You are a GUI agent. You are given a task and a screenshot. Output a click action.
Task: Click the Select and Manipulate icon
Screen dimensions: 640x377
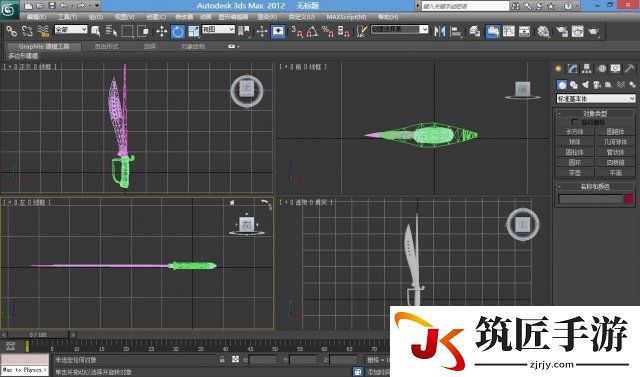tap(262, 31)
